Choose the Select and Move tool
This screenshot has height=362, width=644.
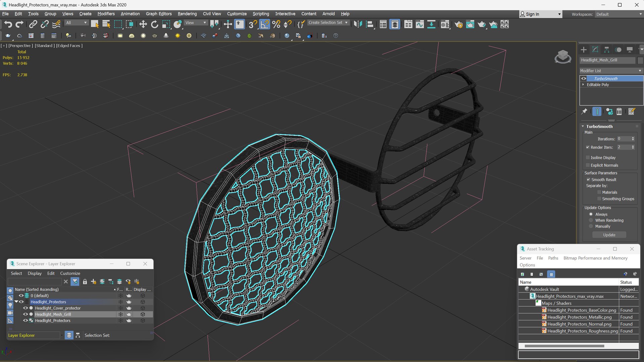click(x=143, y=24)
